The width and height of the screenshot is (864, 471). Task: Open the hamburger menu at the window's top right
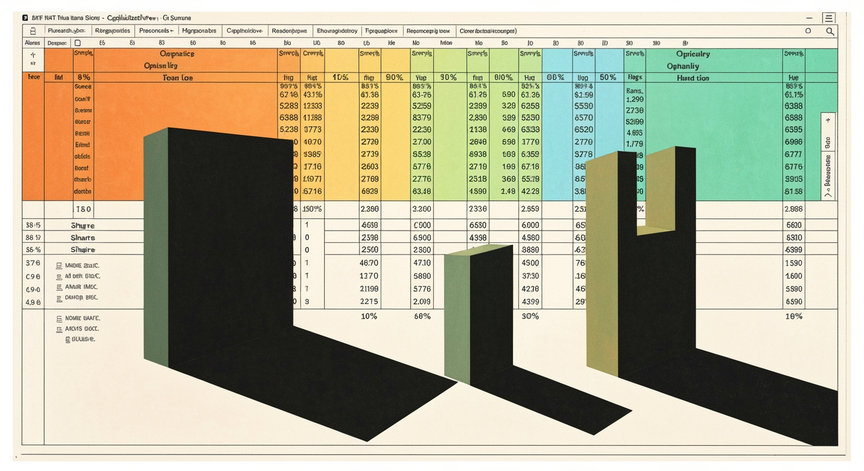coord(829,18)
